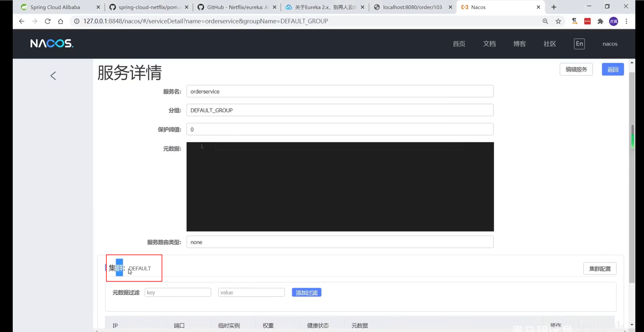Open 首页 in top navigation
Screen dimensions: 644x332
coord(459,44)
